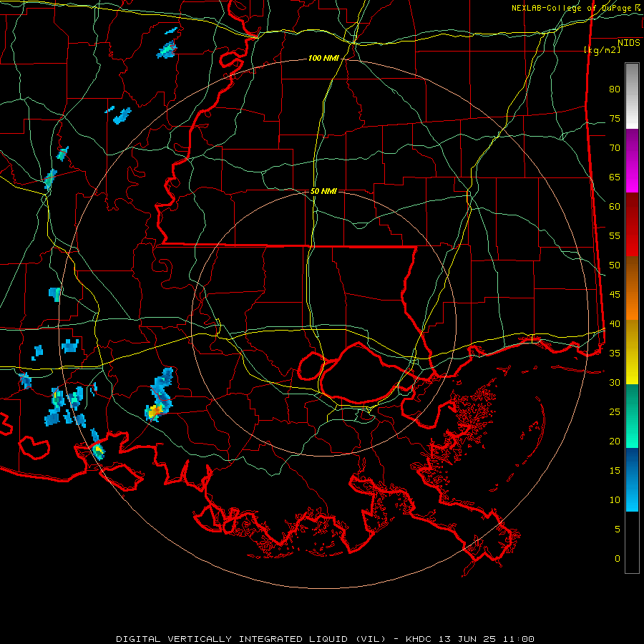Click the kg/m2 units label

[602, 50]
